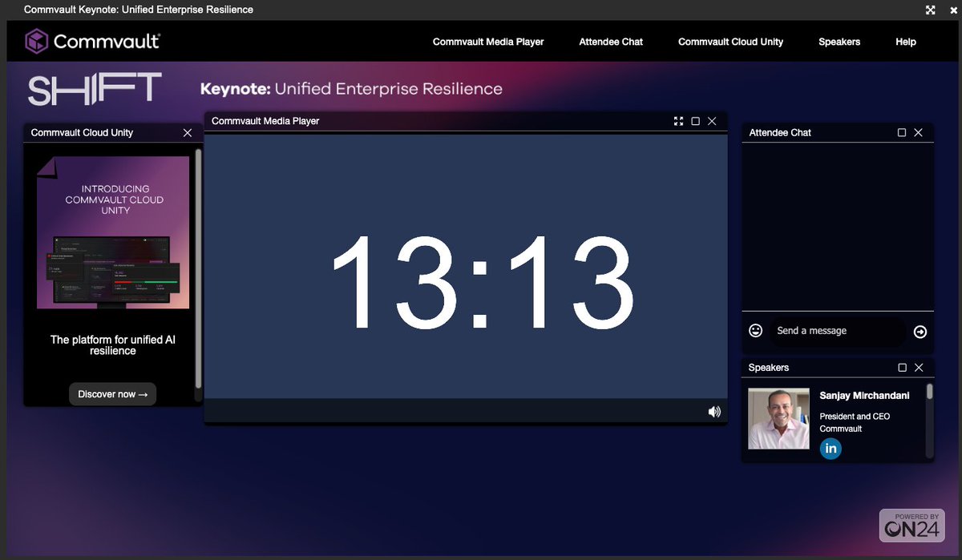The height and width of the screenshot is (560, 962).
Task: Open the Commvault Cloud Unity menu item
Action: 730,42
